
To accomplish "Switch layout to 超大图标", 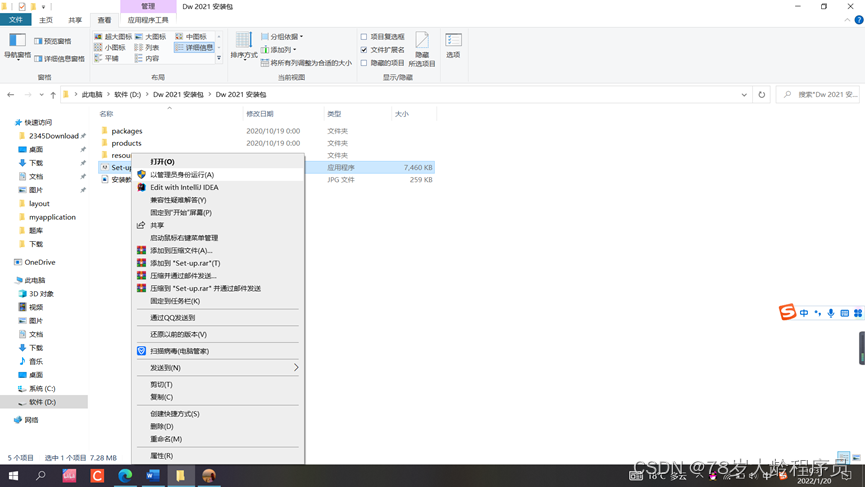I will point(113,36).
